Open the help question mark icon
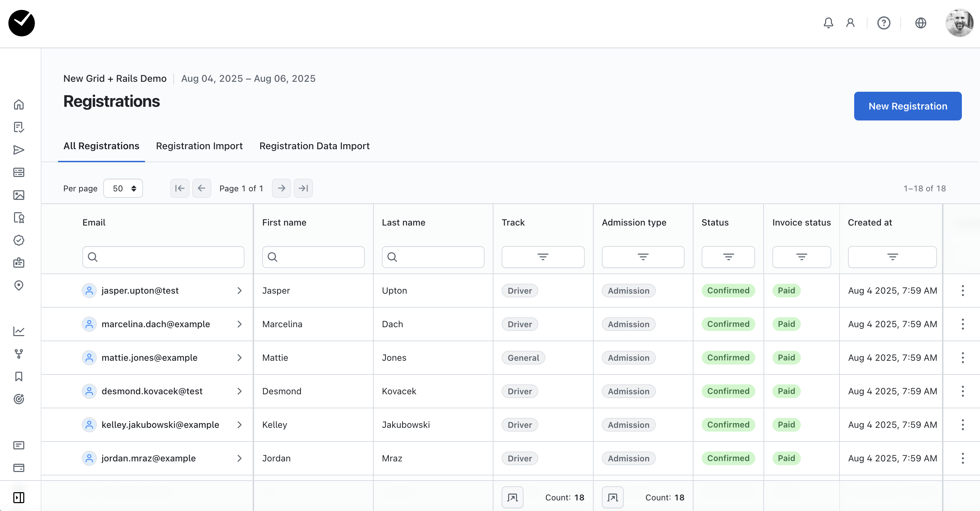Viewport: 980px width, 511px height. pos(883,23)
